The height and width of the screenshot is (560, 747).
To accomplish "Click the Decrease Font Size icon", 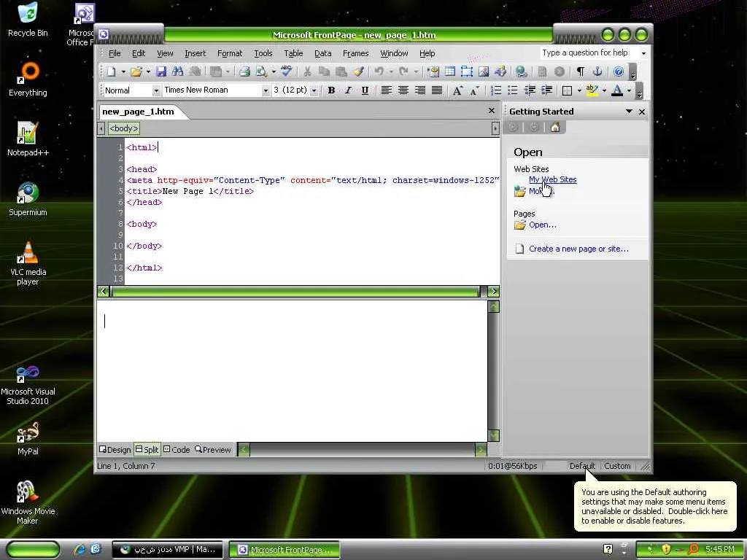I will pyautogui.click(x=474, y=90).
